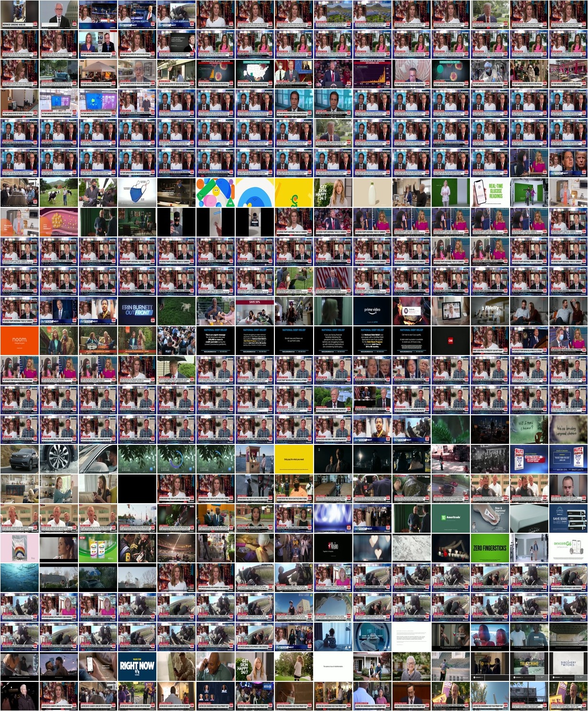This screenshot has width=588, height=711.
Task: Select the 'Discovery of Witches' thumbnail
Action: [x=568, y=667]
